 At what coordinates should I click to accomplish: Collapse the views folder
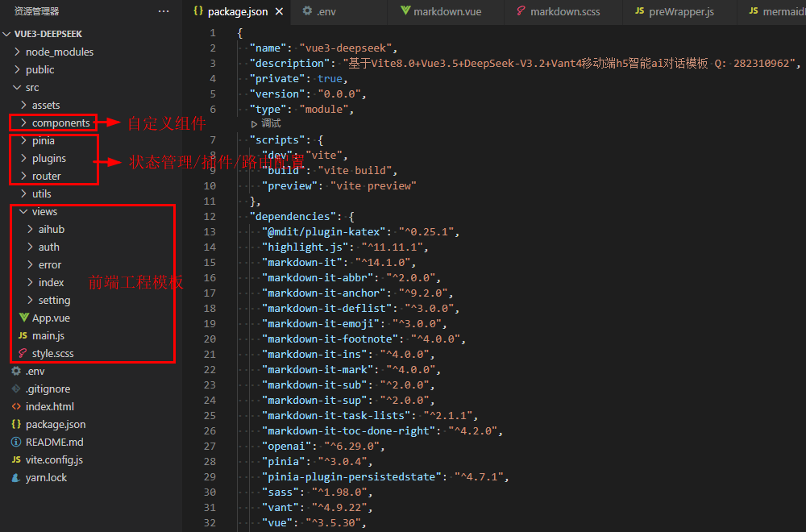point(23,211)
